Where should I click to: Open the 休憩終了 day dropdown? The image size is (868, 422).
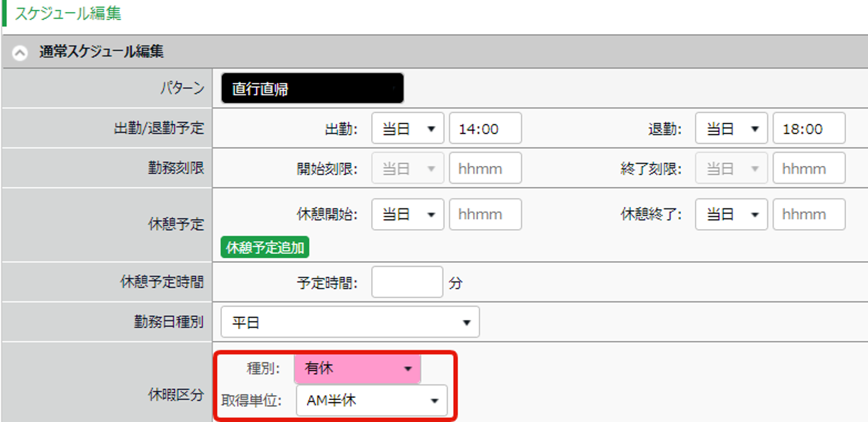click(x=731, y=214)
